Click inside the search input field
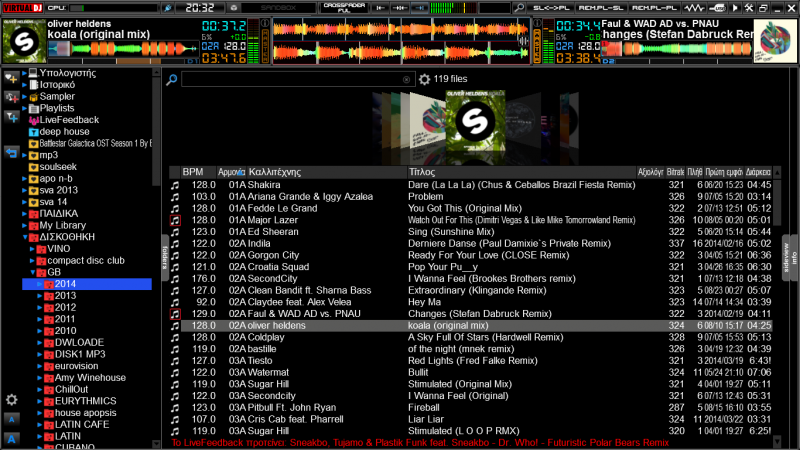 pyautogui.click(x=295, y=79)
